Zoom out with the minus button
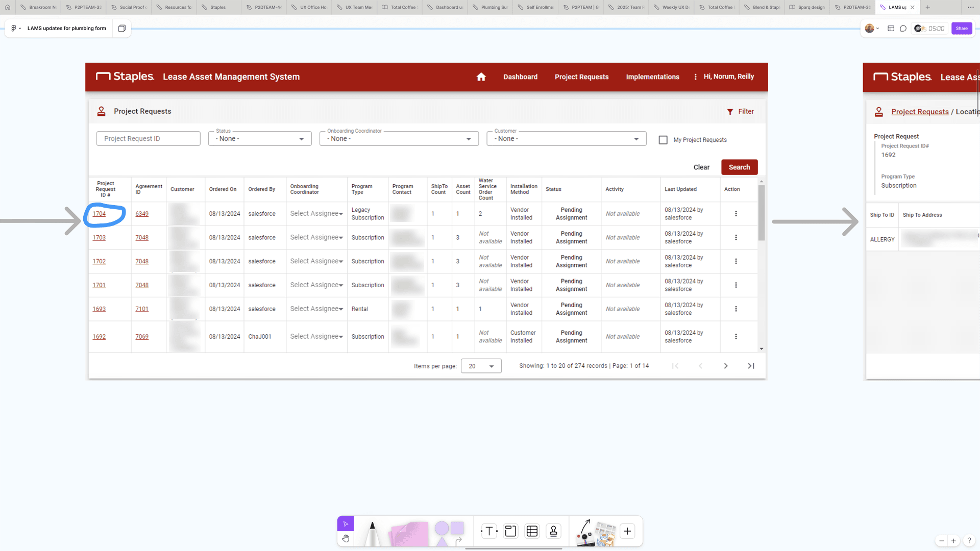This screenshot has height=551, width=980. point(942,541)
